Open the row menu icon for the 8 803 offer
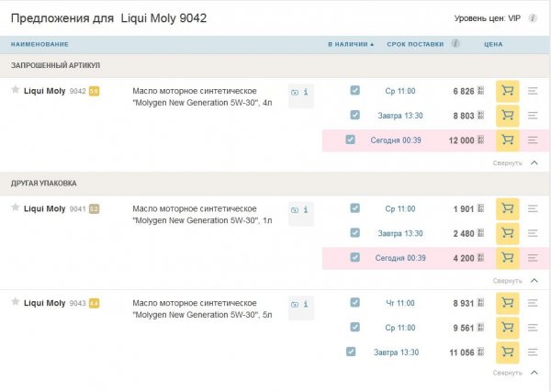 tap(532, 116)
